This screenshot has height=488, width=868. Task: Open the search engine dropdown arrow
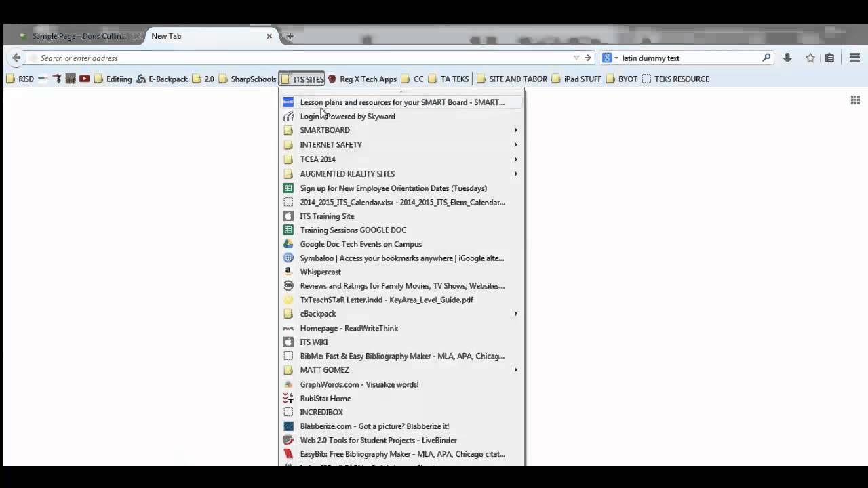pyautogui.click(x=616, y=58)
